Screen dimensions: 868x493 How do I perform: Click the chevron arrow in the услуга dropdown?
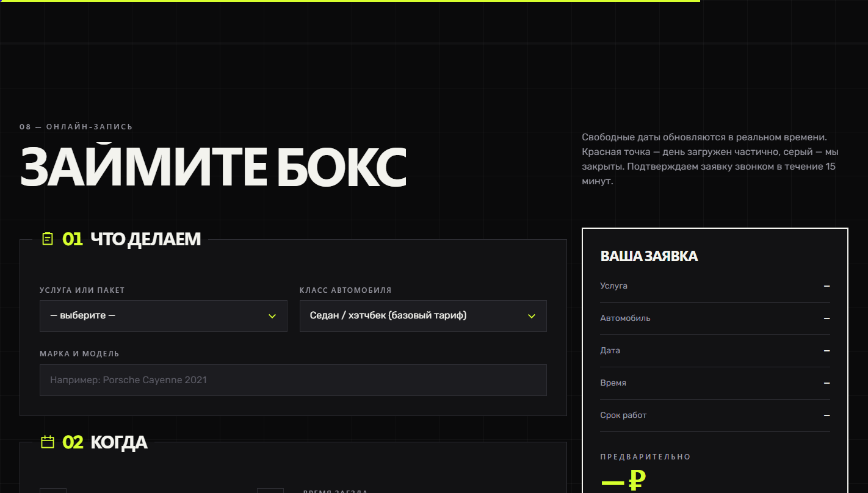pyautogui.click(x=272, y=316)
